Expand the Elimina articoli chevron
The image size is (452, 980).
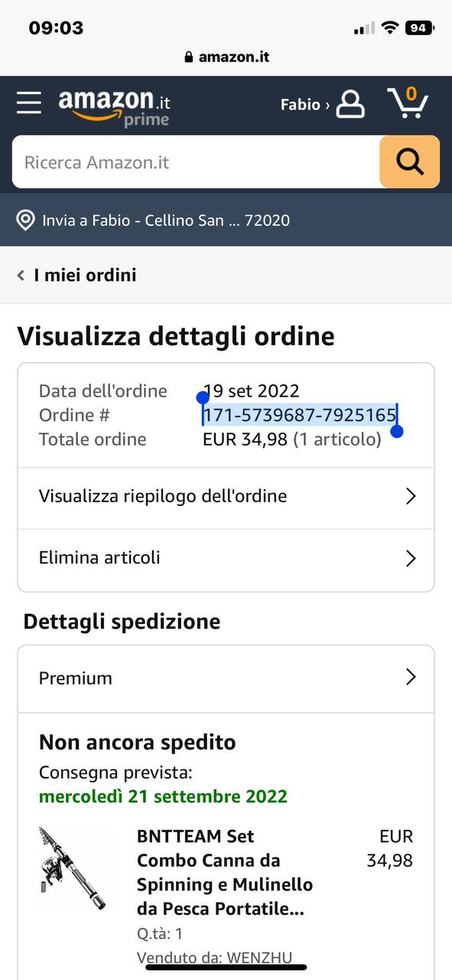(x=411, y=557)
